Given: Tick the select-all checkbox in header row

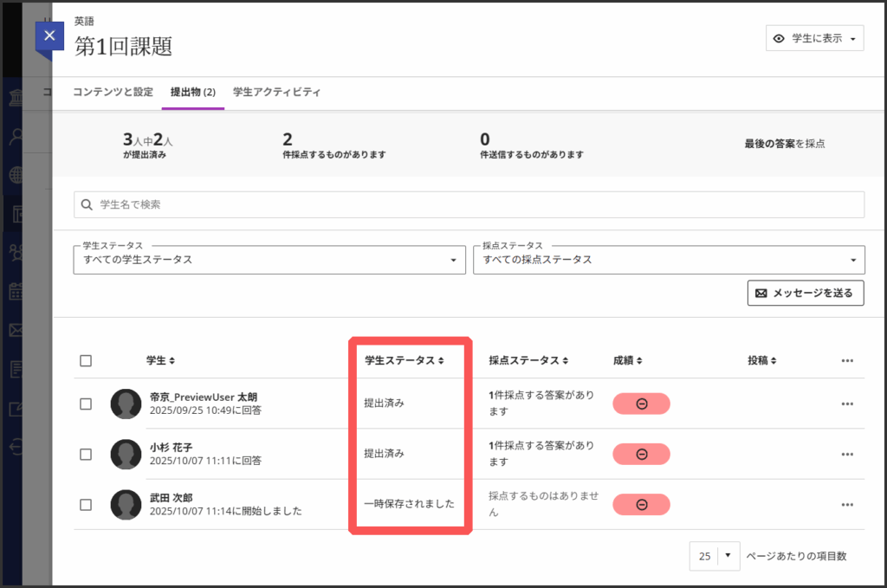Looking at the screenshot, I should 86,361.
